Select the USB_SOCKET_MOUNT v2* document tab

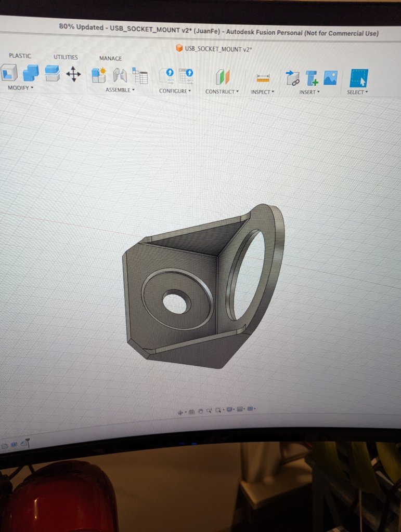(214, 48)
